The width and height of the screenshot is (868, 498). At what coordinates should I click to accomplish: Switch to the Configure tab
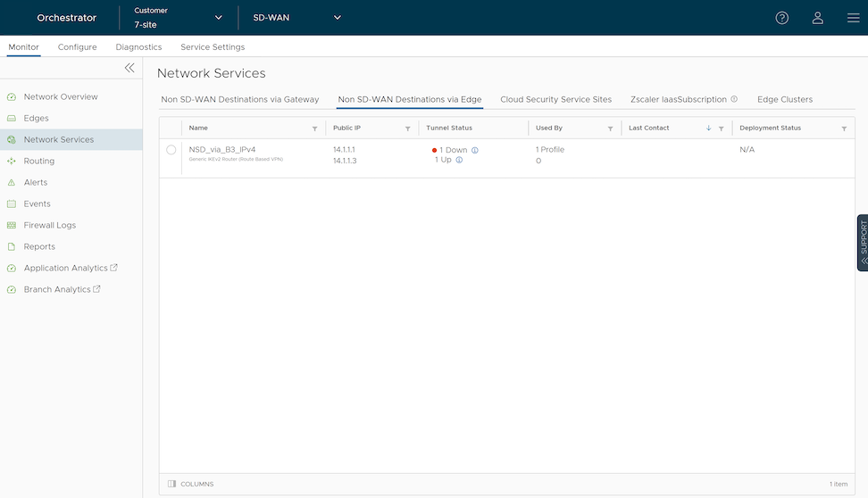(x=78, y=46)
